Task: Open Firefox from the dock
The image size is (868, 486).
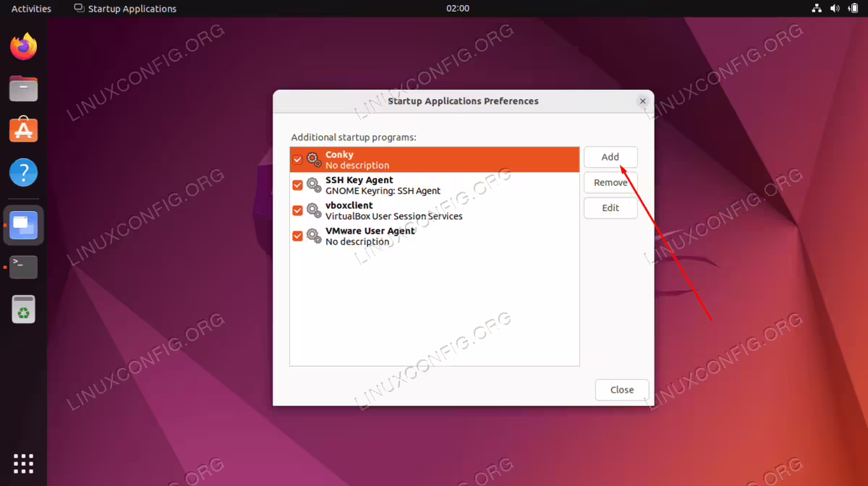Action: tap(23, 47)
